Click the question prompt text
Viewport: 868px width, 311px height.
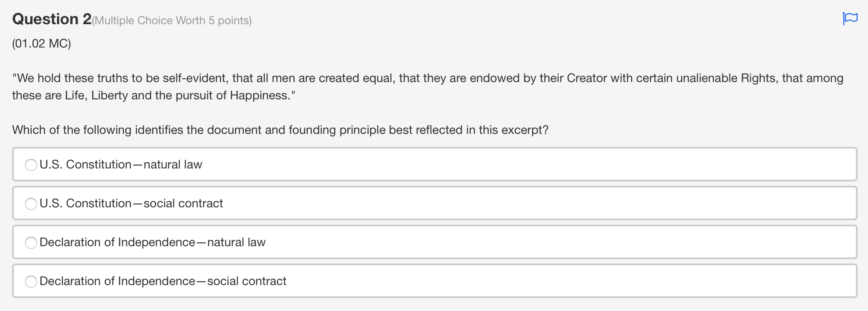(280, 129)
